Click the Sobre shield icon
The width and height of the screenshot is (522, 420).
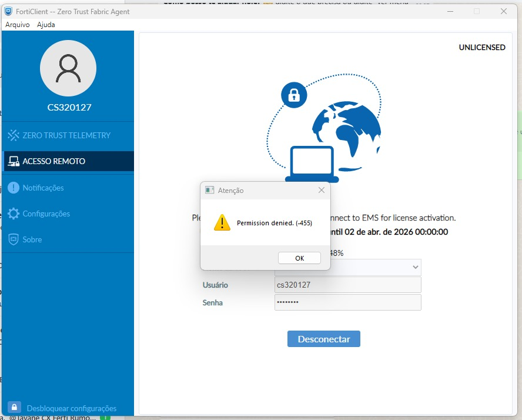pyautogui.click(x=14, y=239)
